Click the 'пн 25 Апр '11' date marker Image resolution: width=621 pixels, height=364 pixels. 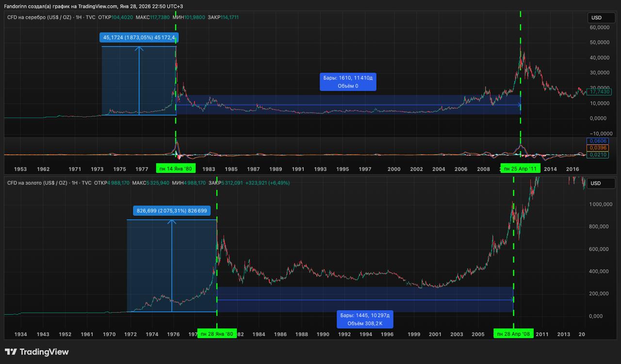point(520,169)
